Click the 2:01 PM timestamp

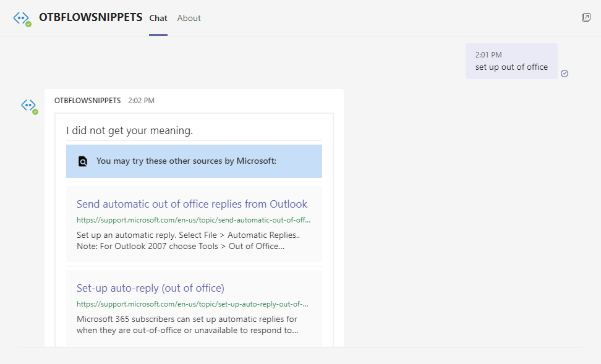click(x=488, y=55)
